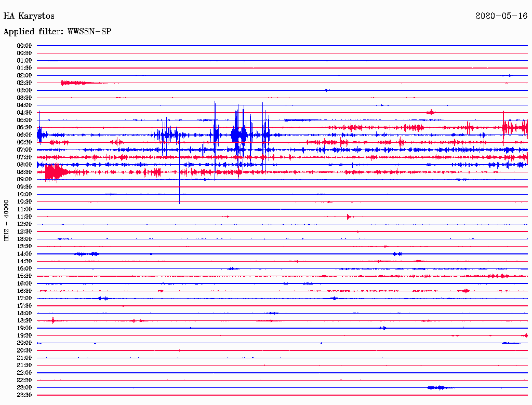Select the 02:30 time label
This screenshot has height=405, width=532.
tap(24, 83)
